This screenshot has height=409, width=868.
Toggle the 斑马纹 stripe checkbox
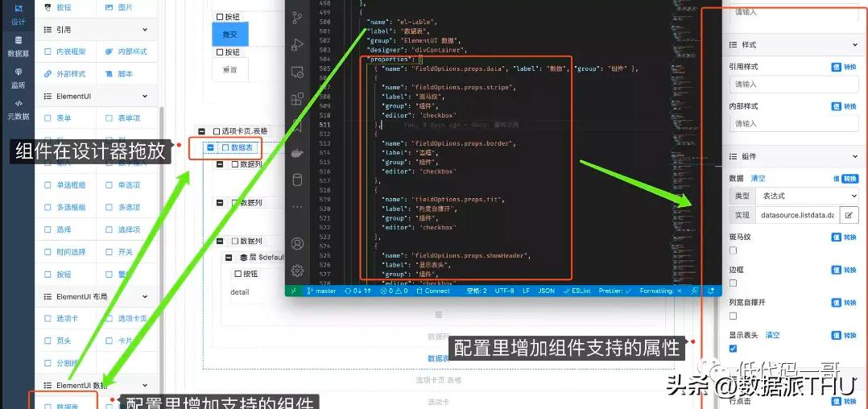pos(734,250)
